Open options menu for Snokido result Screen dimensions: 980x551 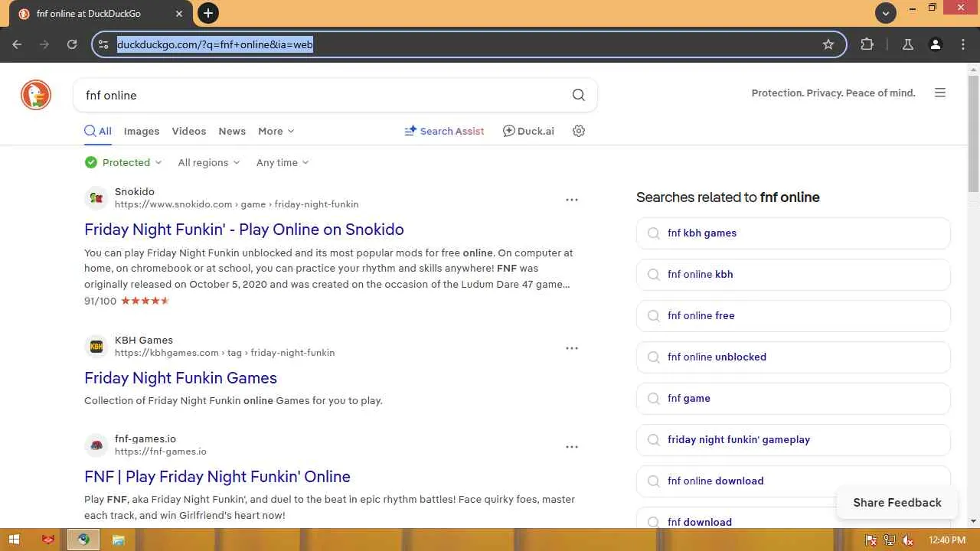(571, 200)
